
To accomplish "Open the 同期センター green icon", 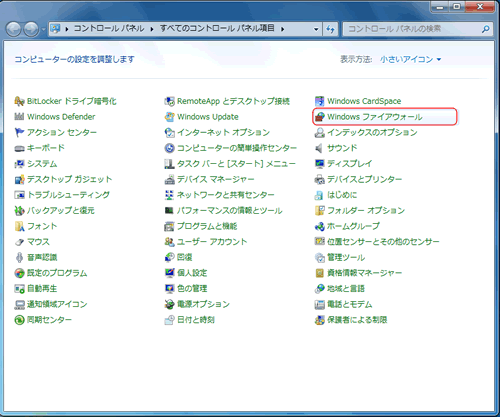I will coord(19,320).
